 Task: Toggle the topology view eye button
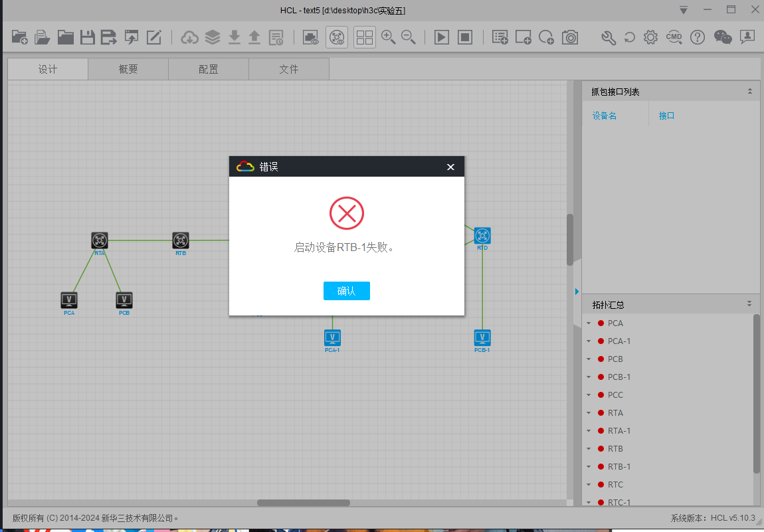pos(337,37)
